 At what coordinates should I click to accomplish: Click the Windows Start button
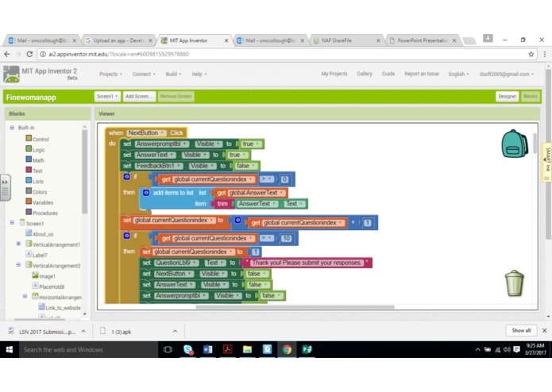point(10,349)
